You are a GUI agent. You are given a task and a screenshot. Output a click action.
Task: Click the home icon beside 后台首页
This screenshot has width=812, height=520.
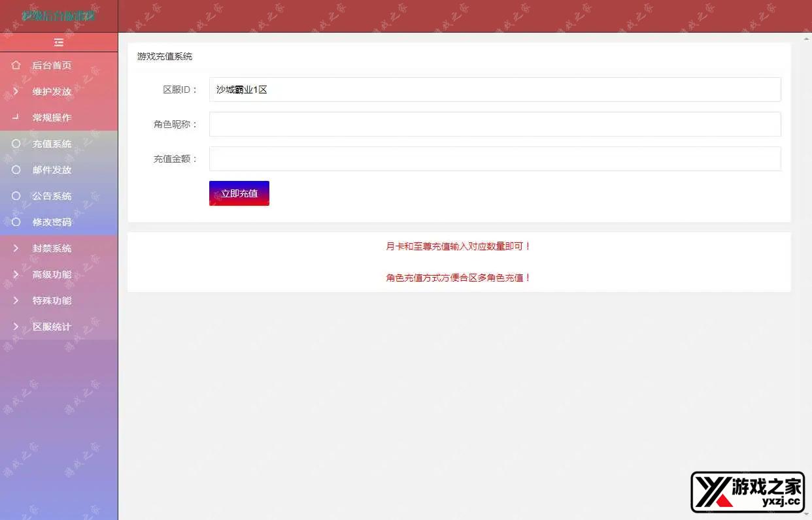click(16, 65)
